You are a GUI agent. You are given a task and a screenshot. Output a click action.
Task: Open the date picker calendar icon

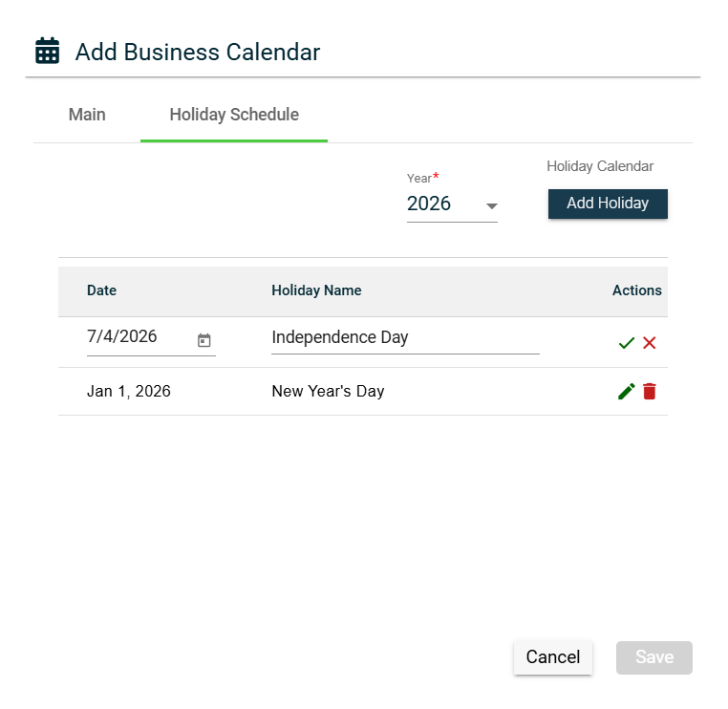pos(203,340)
